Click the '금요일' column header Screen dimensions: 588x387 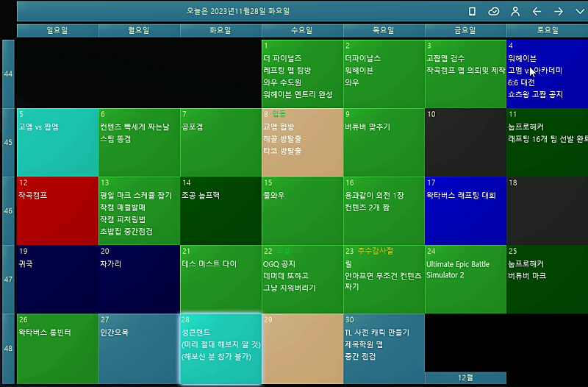465,30
